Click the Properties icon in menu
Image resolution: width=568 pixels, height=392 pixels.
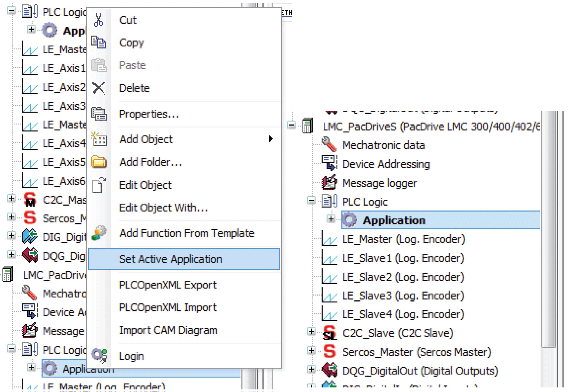point(99,114)
